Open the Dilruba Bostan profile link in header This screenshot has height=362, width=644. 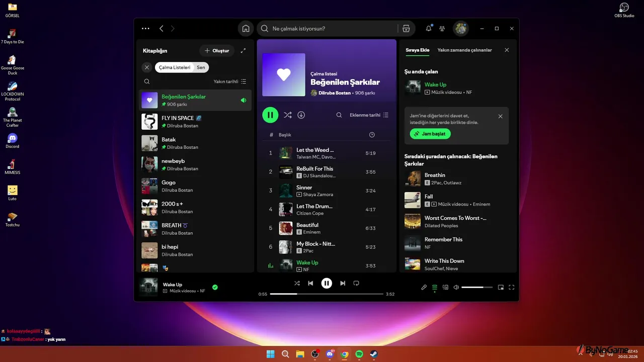click(x=334, y=93)
